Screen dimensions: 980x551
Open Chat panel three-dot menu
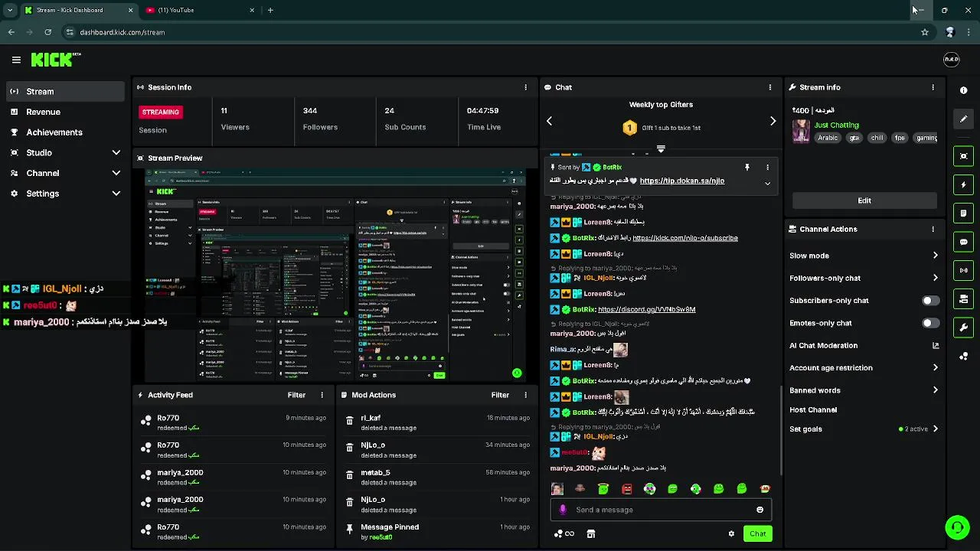tap(770, 87)
